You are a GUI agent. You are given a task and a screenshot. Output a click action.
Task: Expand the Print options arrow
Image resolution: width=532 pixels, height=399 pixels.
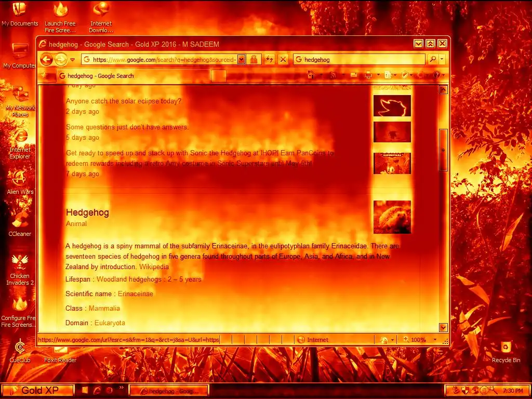click(x=378, y=75)
